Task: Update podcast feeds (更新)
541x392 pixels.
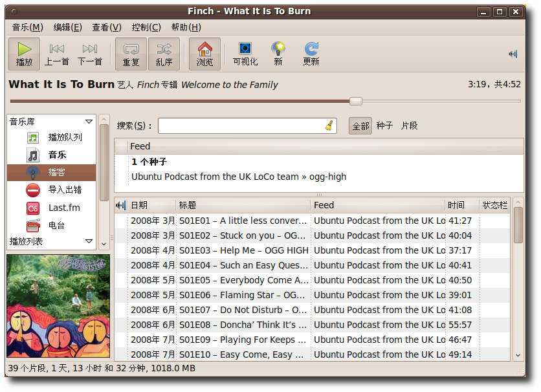Action: click(311, 54)
